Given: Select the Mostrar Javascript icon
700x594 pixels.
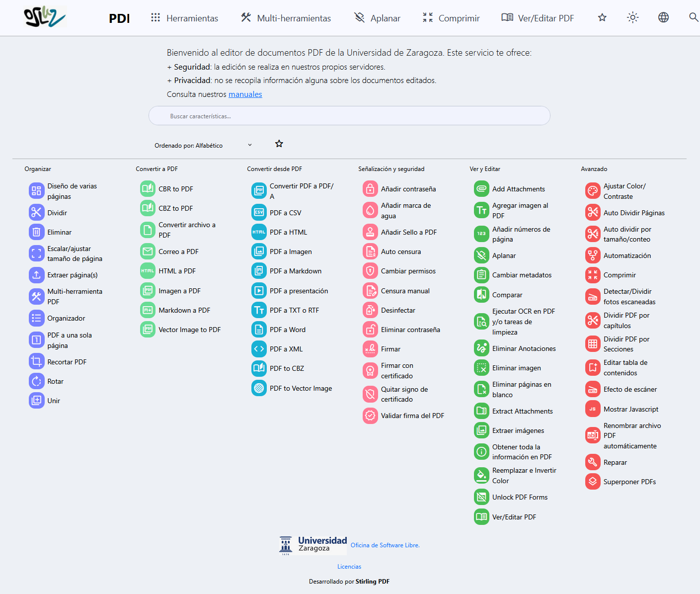Looking at the screenshot, I should 593,409.
